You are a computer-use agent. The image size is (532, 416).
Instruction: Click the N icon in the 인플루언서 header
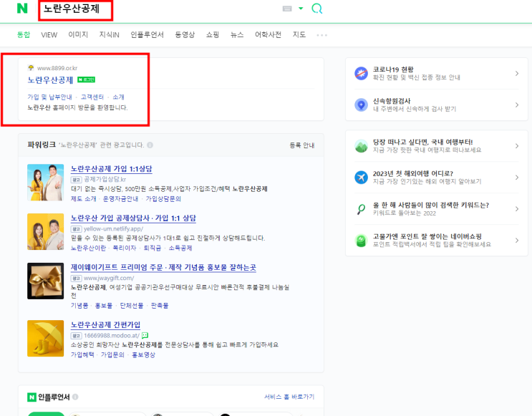coord(32,397)
